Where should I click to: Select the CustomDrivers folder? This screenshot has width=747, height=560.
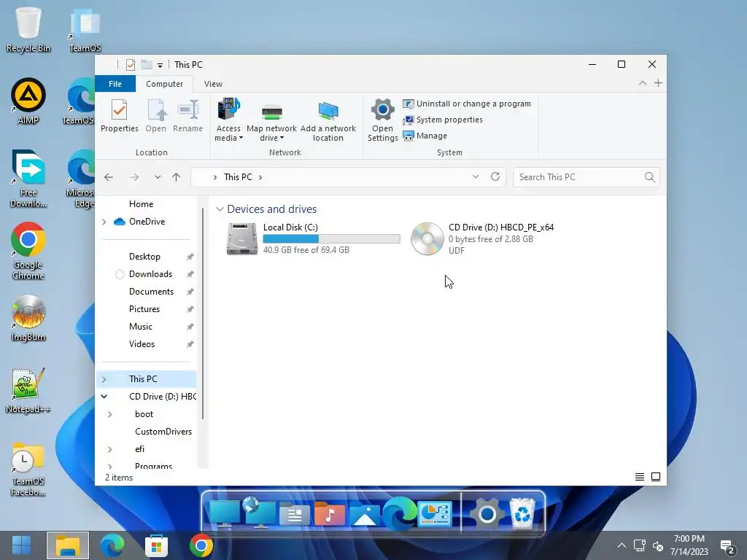163,432
